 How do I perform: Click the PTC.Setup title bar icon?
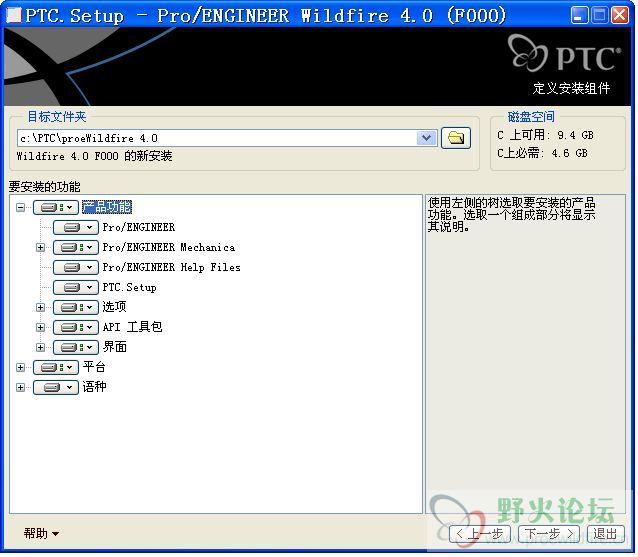click(x=14, y=15)
